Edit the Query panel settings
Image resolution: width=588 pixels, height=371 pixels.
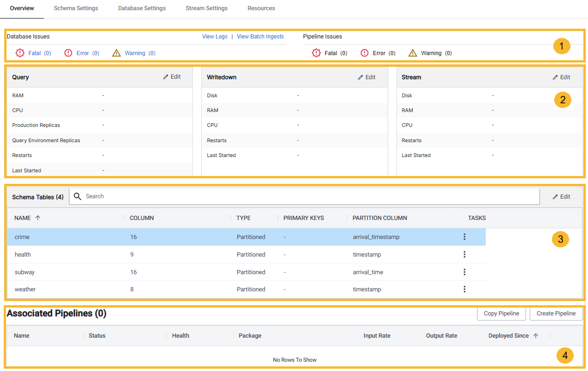172,77
